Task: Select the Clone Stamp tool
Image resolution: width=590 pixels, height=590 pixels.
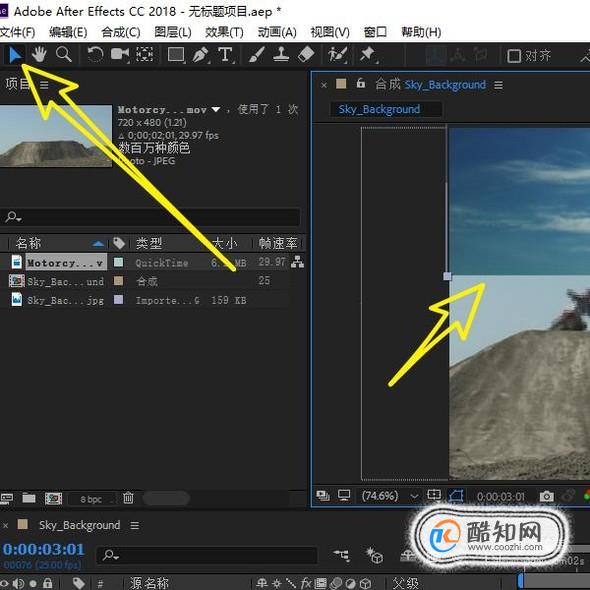Action: pyautogui.click(x=281, y=55)
